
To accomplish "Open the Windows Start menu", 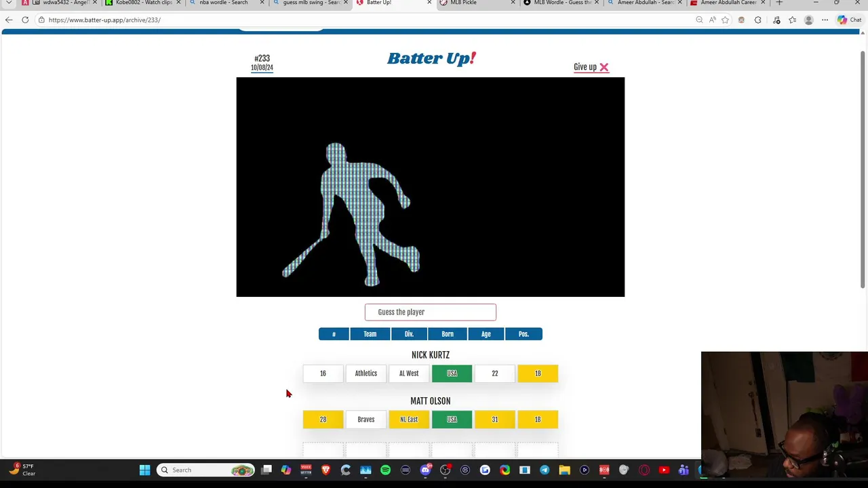I will tap(144, 470).
